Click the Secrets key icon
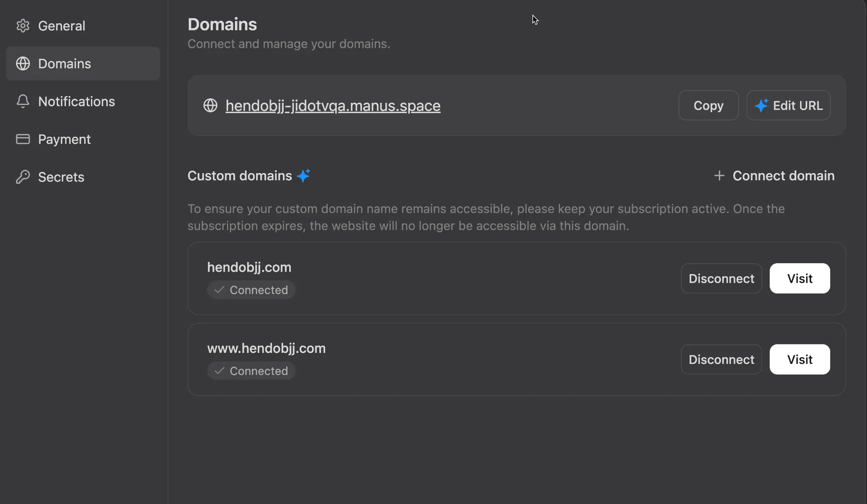Image resolution: width=867 pixels, height=504 pixels. pyautogui.click(x=23, y=177)
